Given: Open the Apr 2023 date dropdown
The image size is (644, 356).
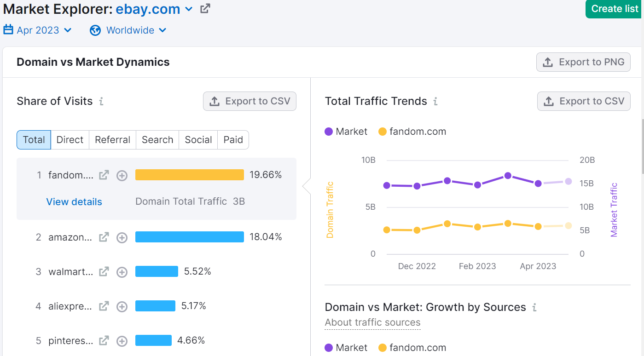Looking at the screenshot, I should [x=38, y=30].
